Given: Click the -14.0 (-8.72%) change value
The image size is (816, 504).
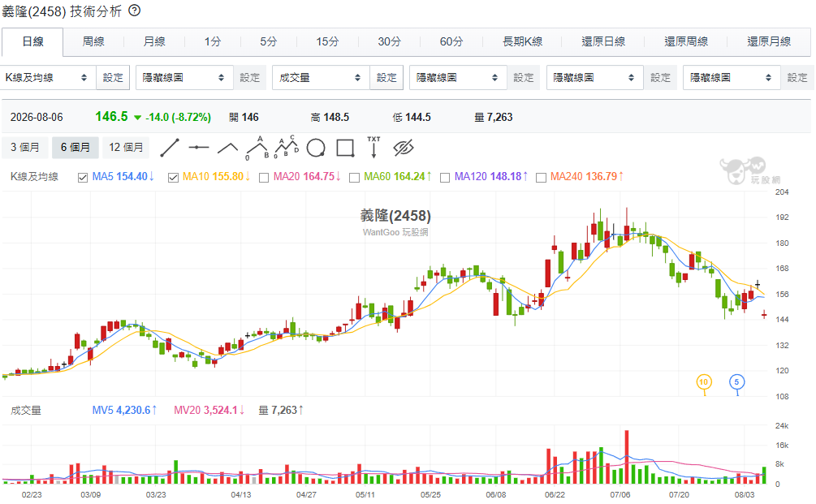Looking at the screenshot, I should tap(178, 118).
